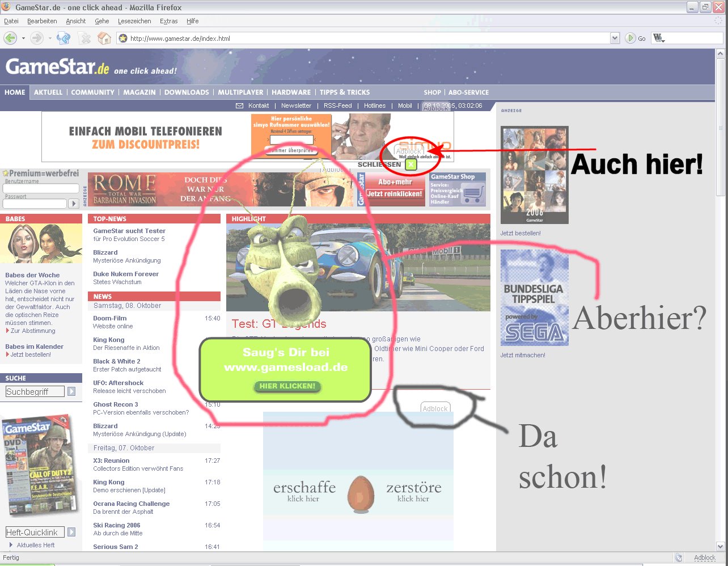
Task: Open the Doom-Film news headline
Action: 110,318
